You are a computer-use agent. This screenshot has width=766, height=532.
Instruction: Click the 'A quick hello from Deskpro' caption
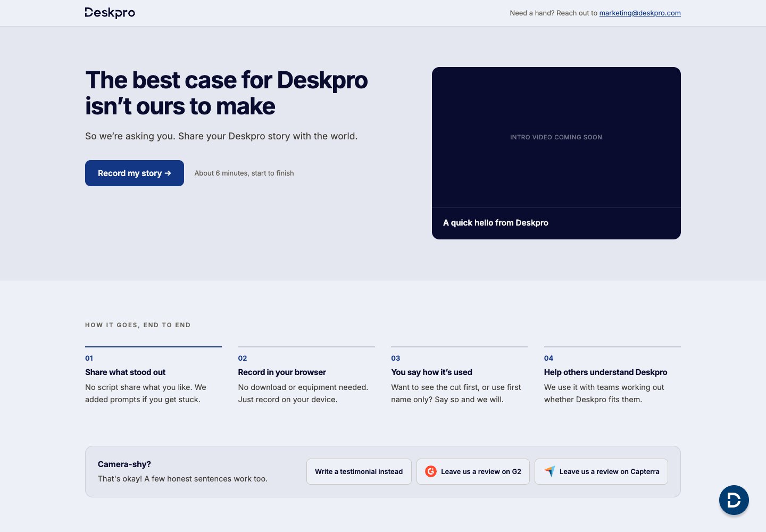coord(496,223)
